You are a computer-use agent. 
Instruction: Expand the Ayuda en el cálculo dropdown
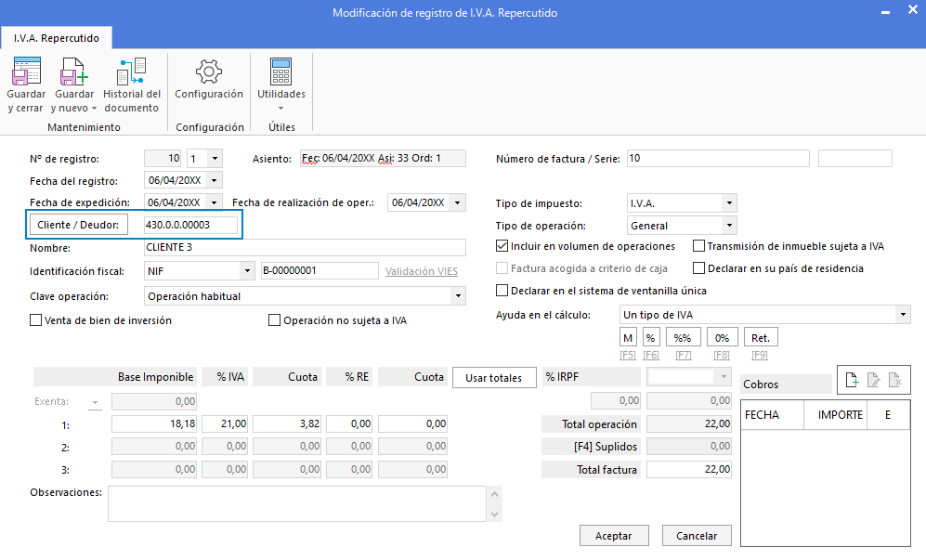[903, 315]
